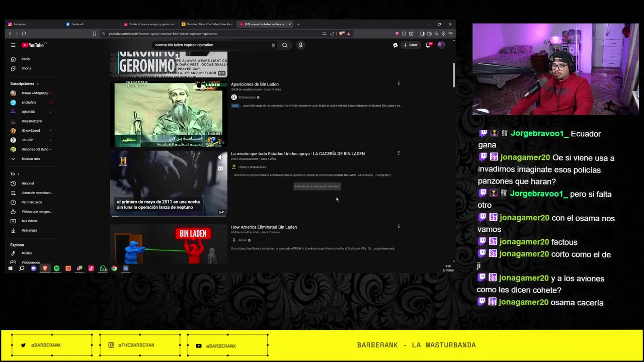Open the YouTube hamburger guide menu
This screenshot has width=644, height=362.
pyautogui.click(x=13, y=45)
